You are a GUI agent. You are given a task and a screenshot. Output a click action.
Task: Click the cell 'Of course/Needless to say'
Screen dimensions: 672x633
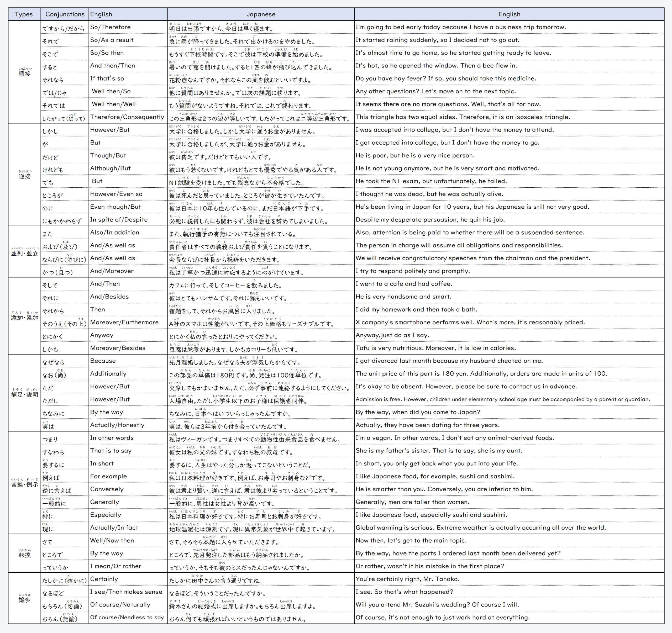pos(128,618)
